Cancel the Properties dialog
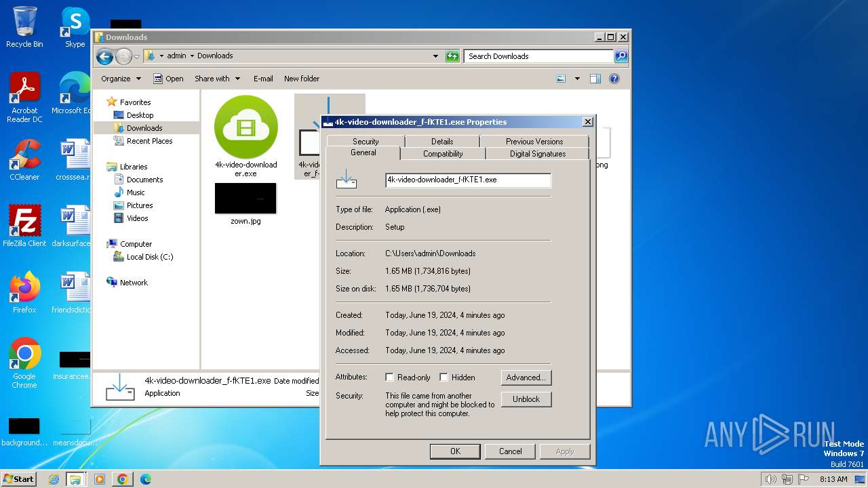The height and width of the screenshot is (488, 868). point(511,451)
